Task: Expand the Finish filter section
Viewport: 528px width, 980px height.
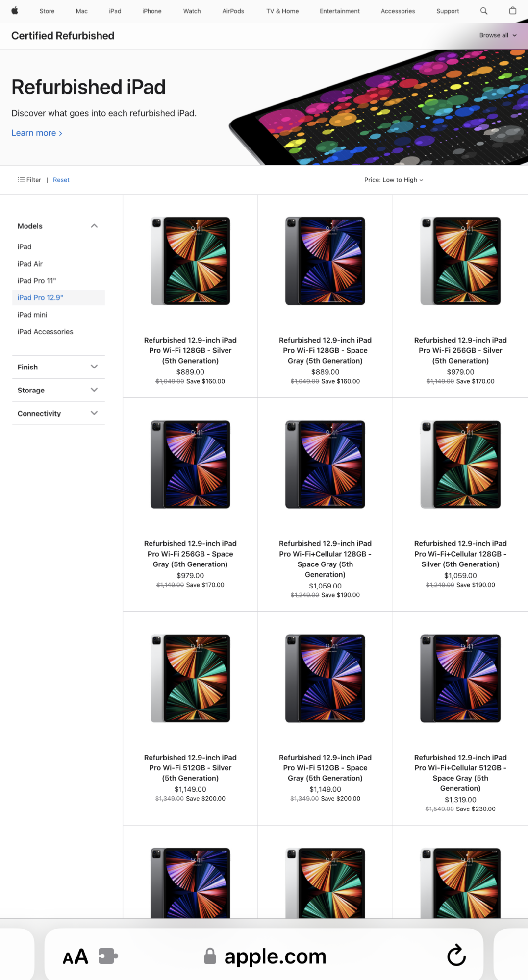Action: click(58, 367)
